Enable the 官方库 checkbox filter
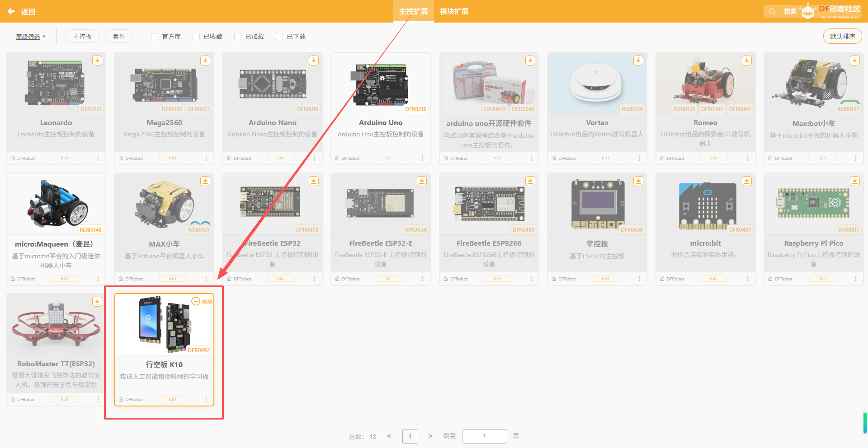Viewport: 868px width, 448px height. [155, 37]
